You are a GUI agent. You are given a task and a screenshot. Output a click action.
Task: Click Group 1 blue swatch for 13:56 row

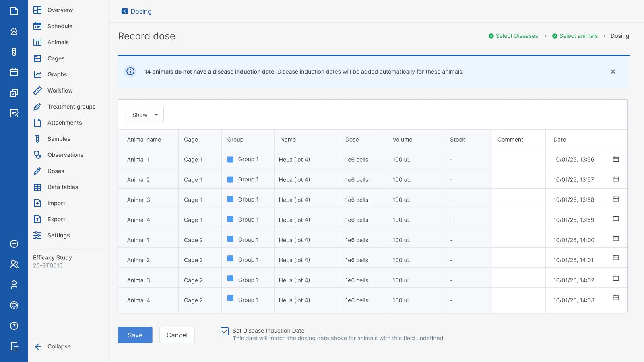230,159
